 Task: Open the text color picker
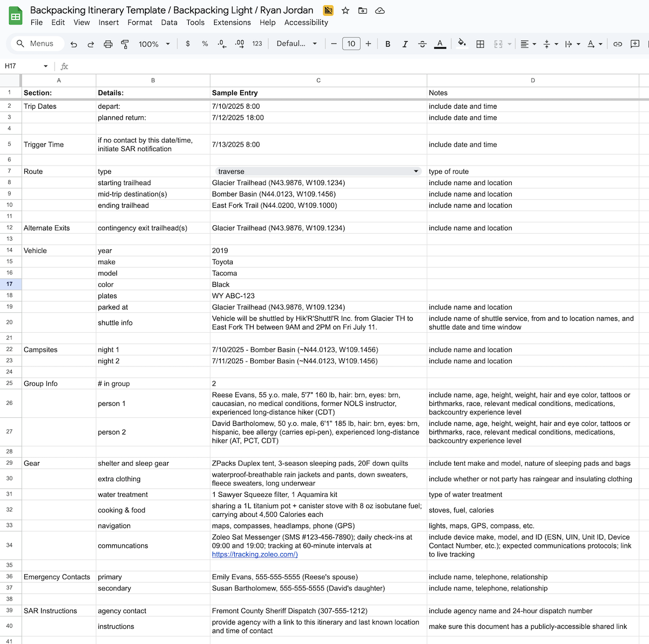click(x=440, y=44)
